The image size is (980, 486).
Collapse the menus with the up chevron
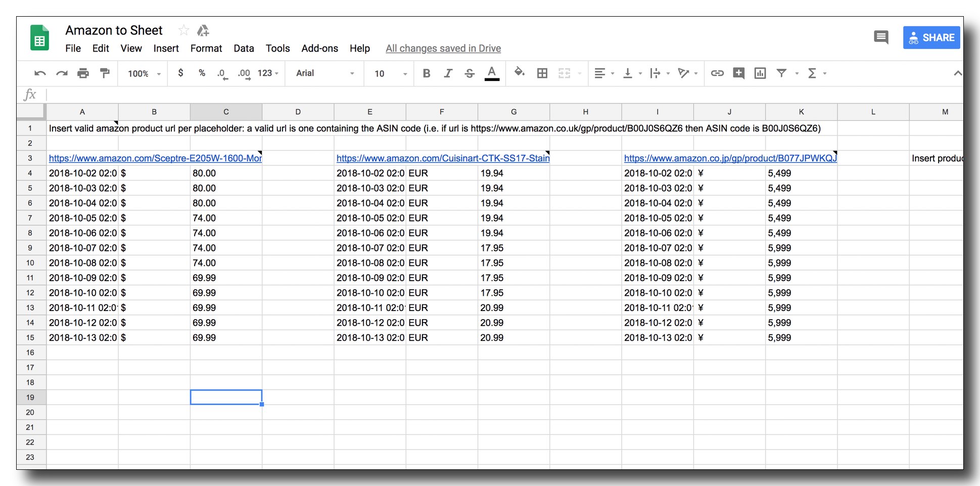[957, 73]
